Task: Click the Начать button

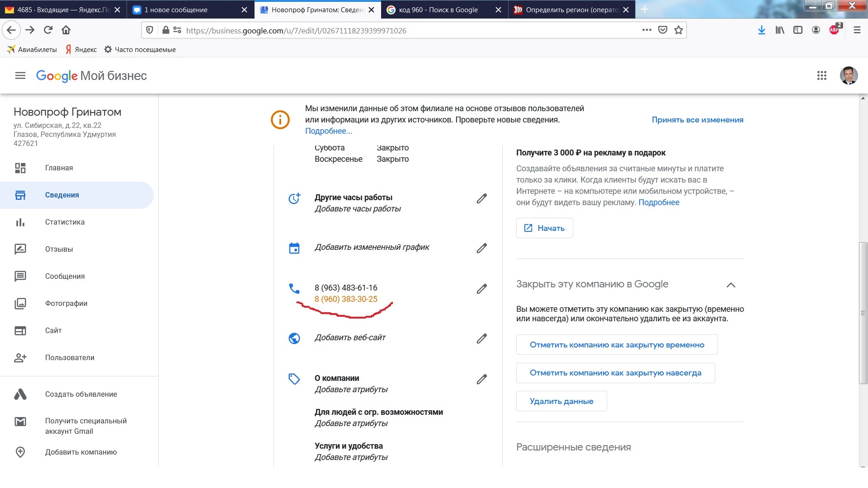Action: click(x=544, y=228)
